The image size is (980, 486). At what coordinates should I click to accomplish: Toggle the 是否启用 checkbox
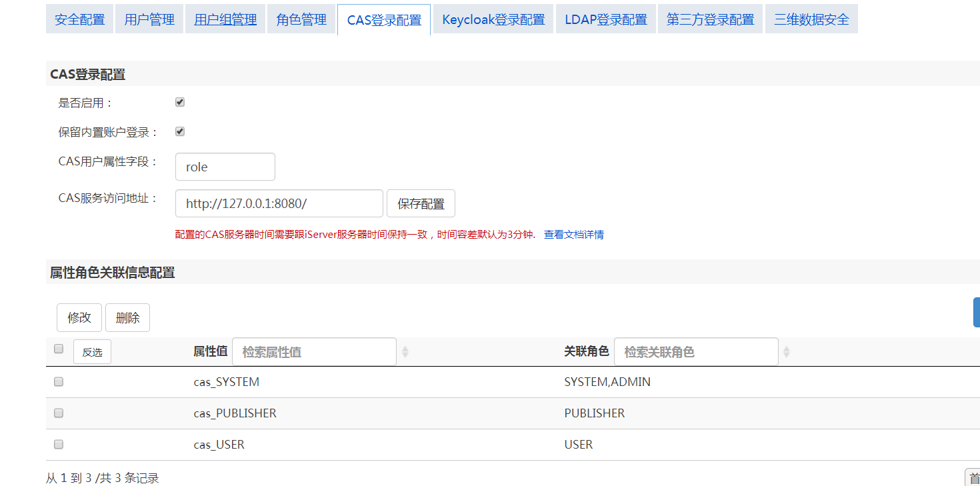click(x=180, y=103)
